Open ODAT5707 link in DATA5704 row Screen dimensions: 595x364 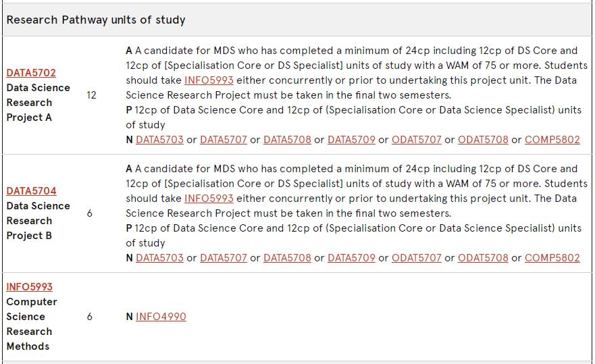(417, 257)
